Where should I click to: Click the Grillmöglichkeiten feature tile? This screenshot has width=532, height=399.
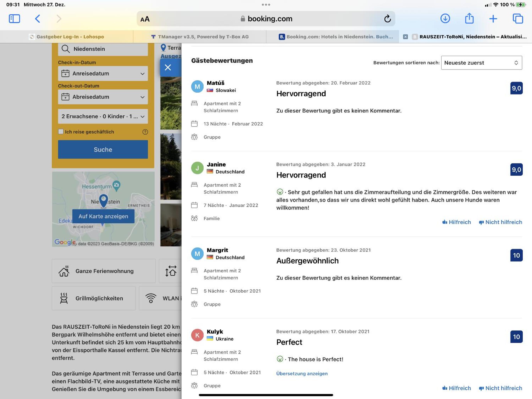tap(94, 298)
